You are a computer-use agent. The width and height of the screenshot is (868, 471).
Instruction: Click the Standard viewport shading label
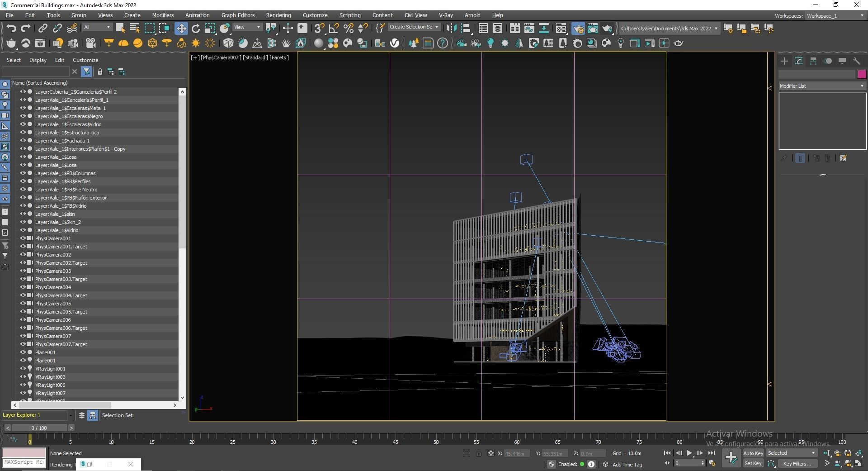pyautogui.click(x=255, y=57)
